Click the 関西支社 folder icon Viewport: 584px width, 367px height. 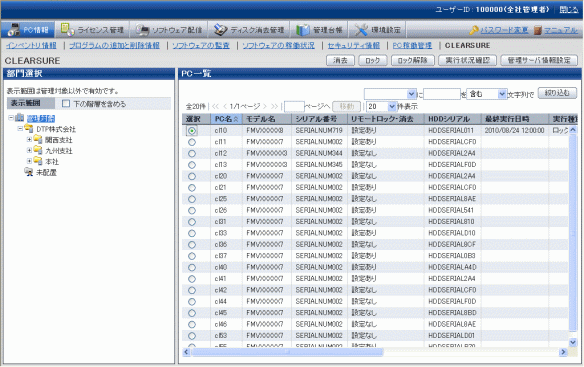coord(38,139)
